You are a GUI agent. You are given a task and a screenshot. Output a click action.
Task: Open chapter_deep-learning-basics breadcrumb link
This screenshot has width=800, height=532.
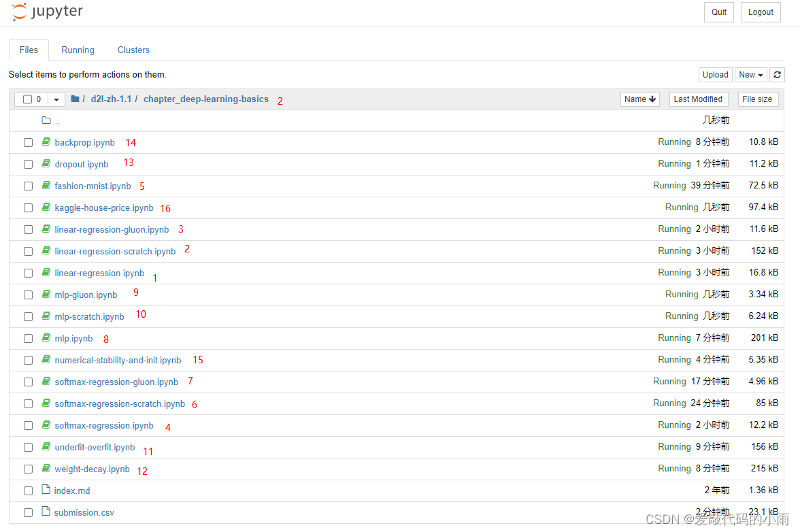206,99
